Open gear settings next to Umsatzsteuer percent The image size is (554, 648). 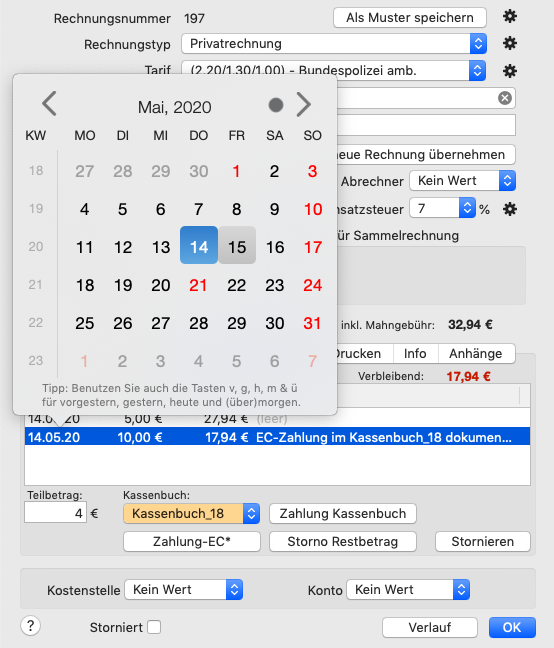510,209
